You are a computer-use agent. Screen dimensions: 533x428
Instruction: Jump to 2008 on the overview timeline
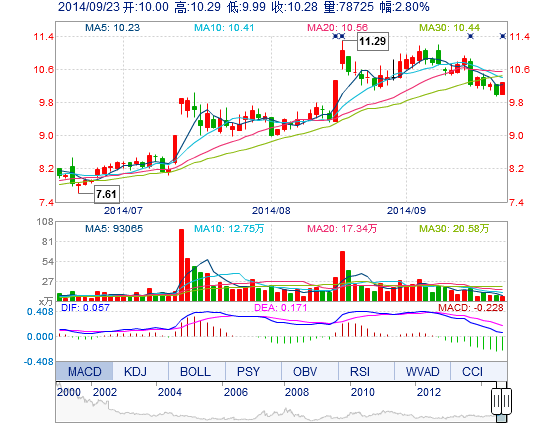click(297, 392)
